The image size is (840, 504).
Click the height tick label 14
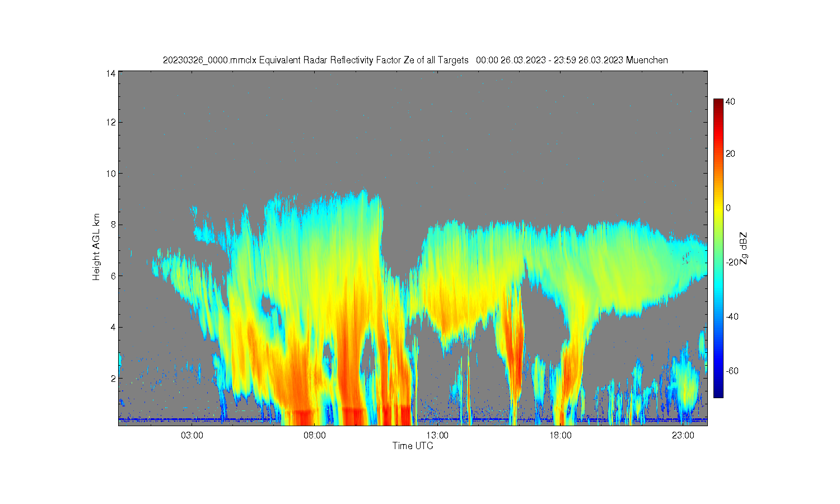tap(111, 73)
